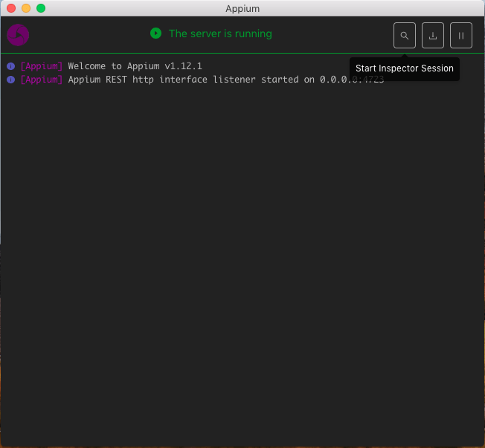Click info icon beside REST http interface line
Image resolution: width=485 pixels, height=448 pixels.
pos(11,80)
